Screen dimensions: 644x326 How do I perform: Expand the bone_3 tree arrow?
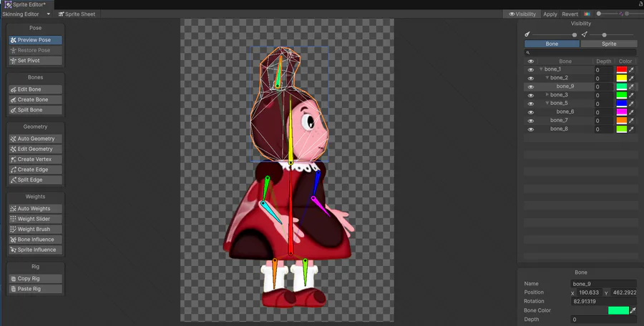coord(547,95)
